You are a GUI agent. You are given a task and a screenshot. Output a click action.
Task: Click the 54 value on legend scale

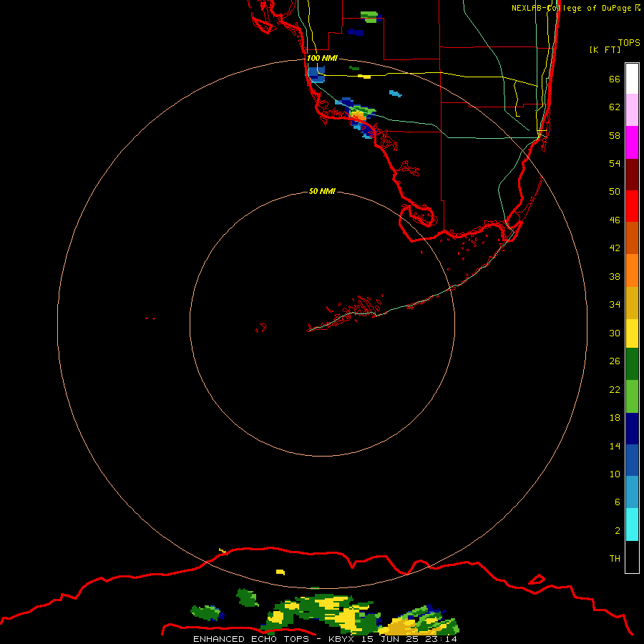coord(615,163)
